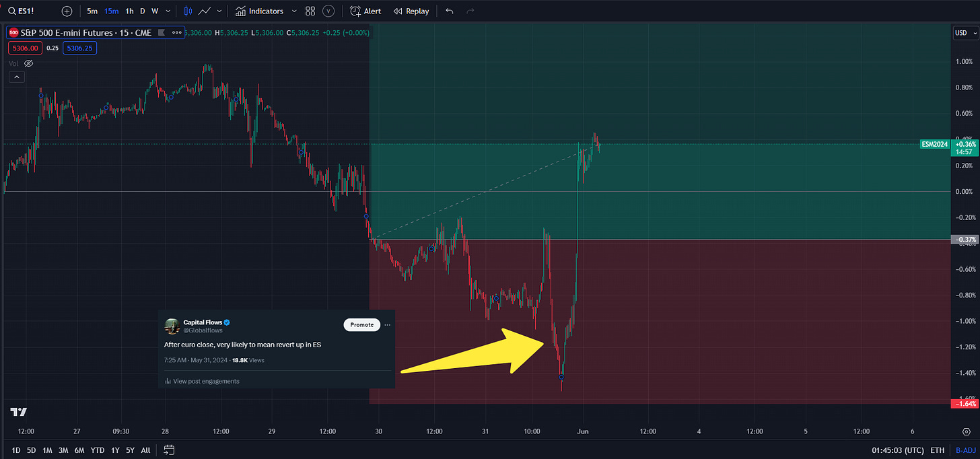Click the ESM2024 price label
Screen dimensions: 980x459
pos(934,144)
